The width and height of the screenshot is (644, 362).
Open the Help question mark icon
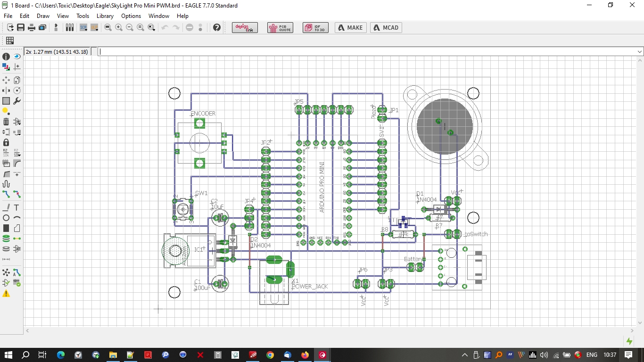217,28
